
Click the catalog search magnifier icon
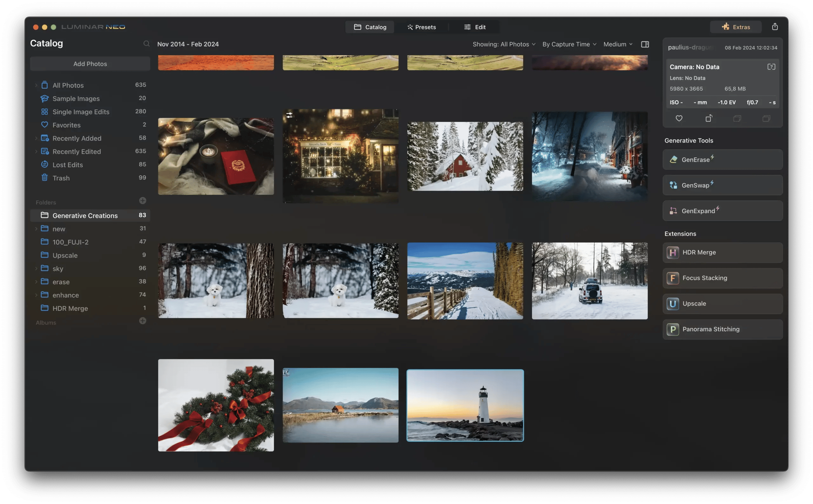146,44
